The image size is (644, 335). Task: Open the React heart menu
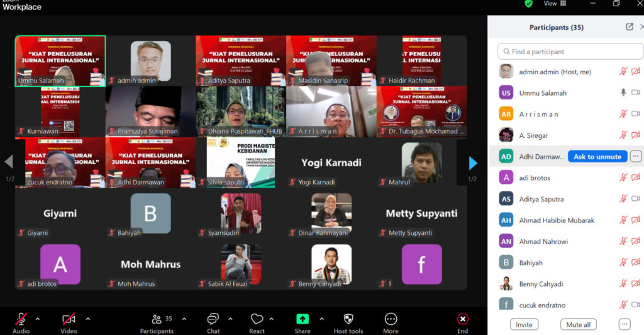tap(257, 323)
